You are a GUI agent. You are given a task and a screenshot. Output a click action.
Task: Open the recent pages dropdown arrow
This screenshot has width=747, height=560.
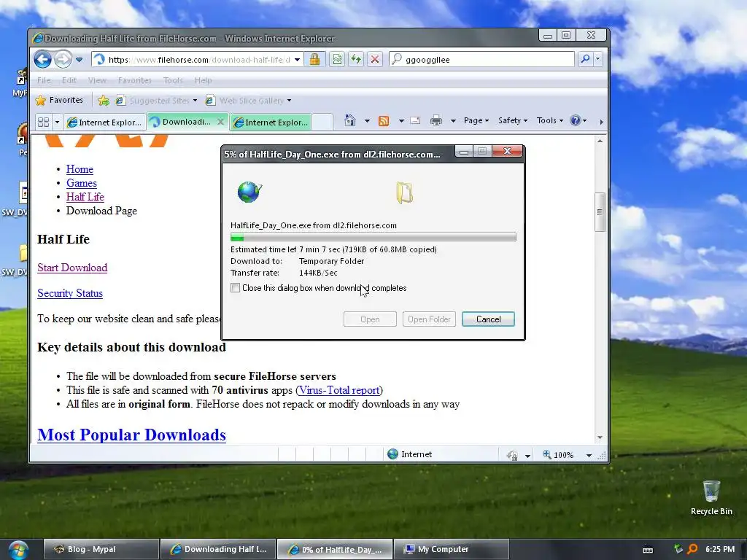79,60
